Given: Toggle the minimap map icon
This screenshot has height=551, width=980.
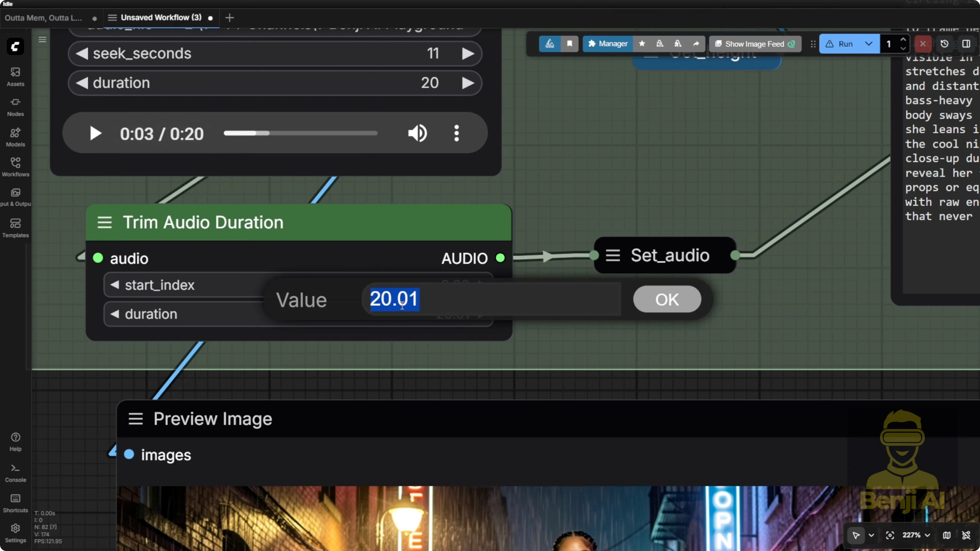Looking at the screenshot, I should tap(946, 535).
